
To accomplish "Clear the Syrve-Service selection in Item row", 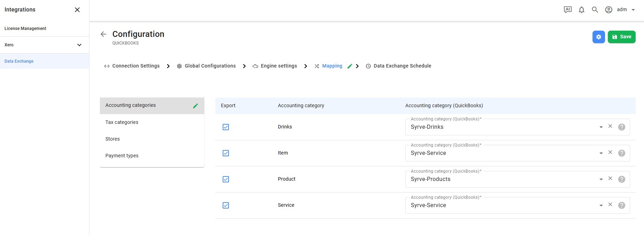I will pos(610,152).
